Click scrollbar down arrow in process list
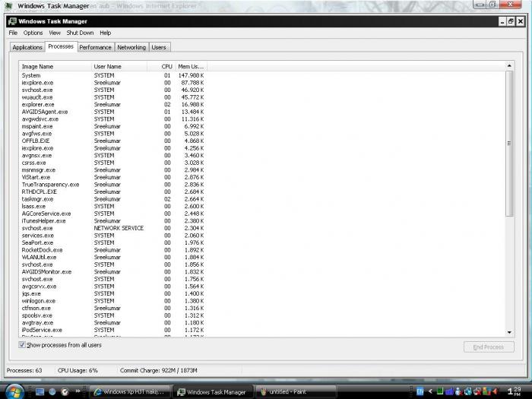Viewport: 532px width, 399px height. pyautogui.click(x=509, y=333)
